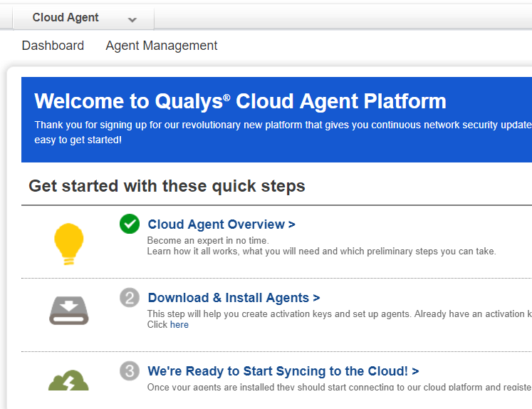Click the 'Become an expert in no time.' text
Viewport: 532px width, 409px height.
pyautogui.click(x=208, y=241)
